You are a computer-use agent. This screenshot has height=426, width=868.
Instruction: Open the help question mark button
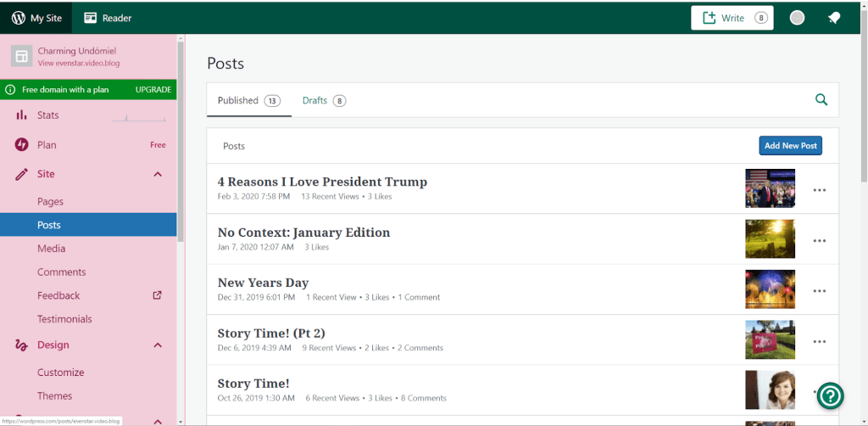click(830, 395)
